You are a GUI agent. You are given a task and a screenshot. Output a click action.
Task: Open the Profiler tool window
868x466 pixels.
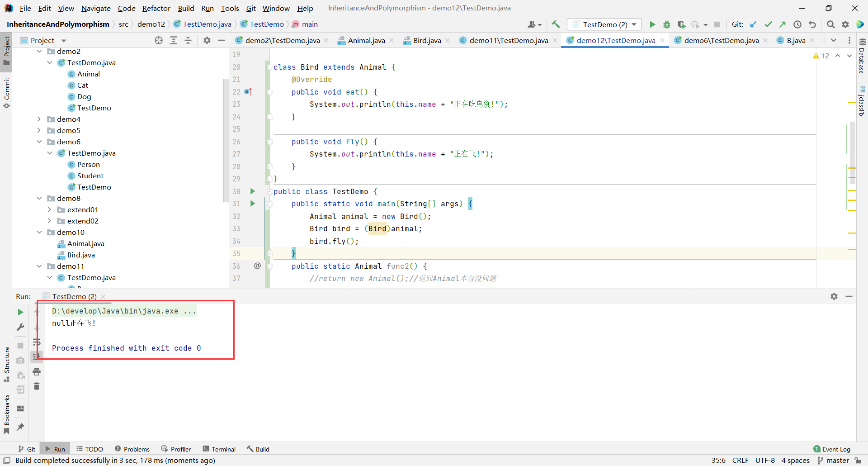pos(176,449)
